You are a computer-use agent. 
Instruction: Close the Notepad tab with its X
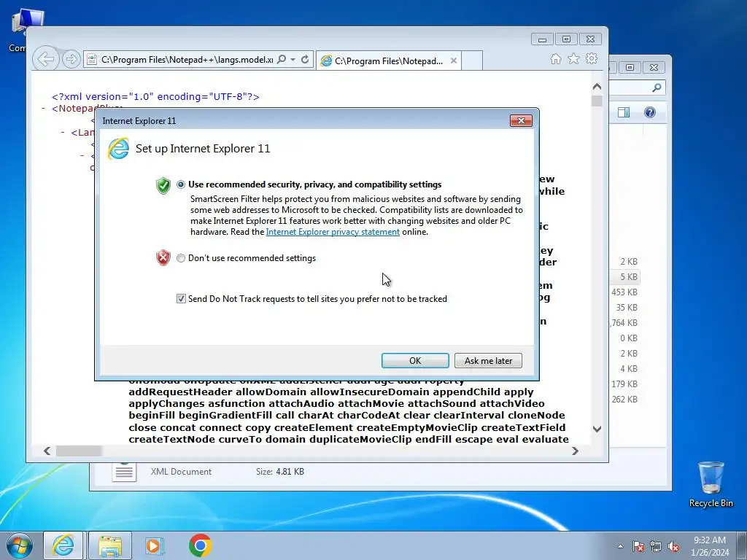454,61
